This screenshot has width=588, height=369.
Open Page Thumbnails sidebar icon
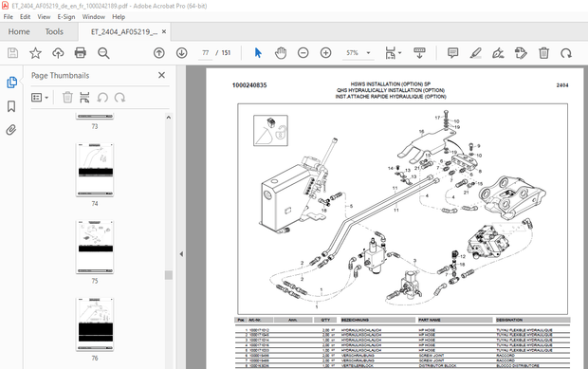(11, 83)
